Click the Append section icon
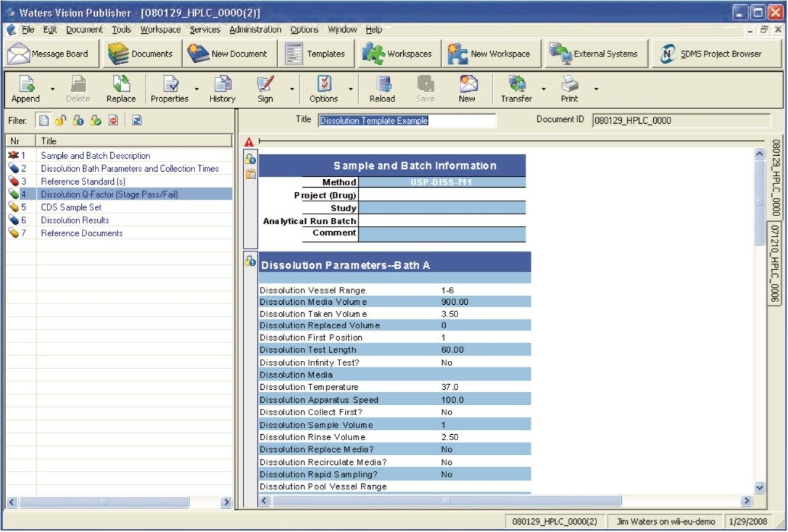 coord(26,89)
